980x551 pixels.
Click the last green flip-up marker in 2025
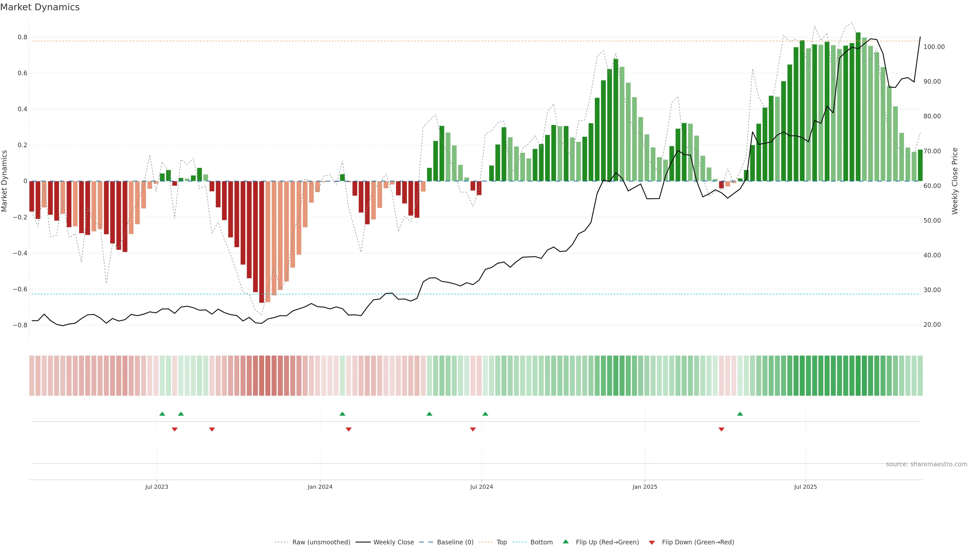pyautogui.click(x=740, y=414)
